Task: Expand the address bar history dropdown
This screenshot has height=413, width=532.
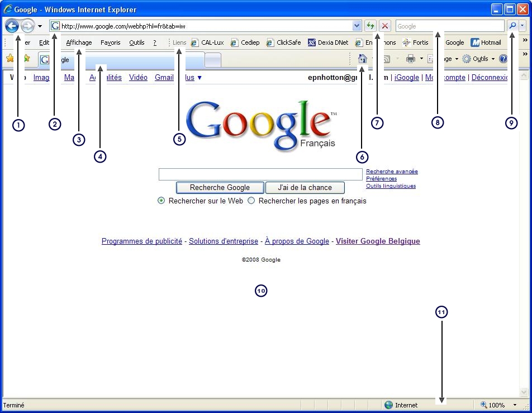Action: point(357,26)
